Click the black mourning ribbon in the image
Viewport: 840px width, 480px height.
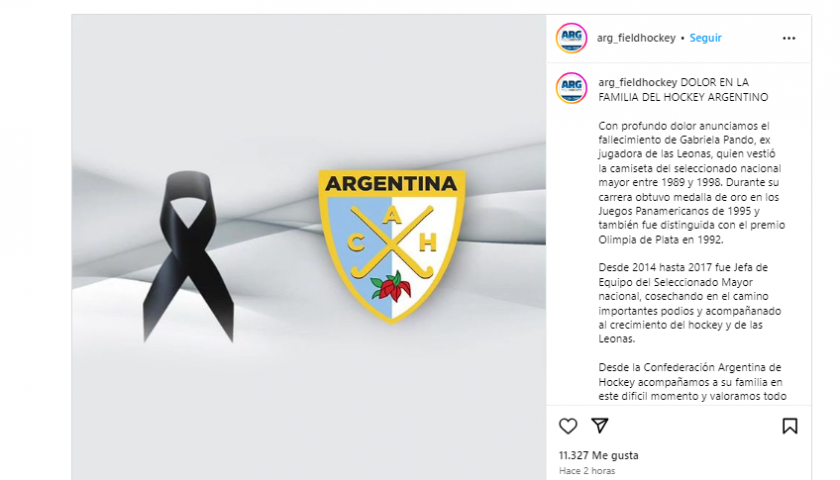click(188, 256)
